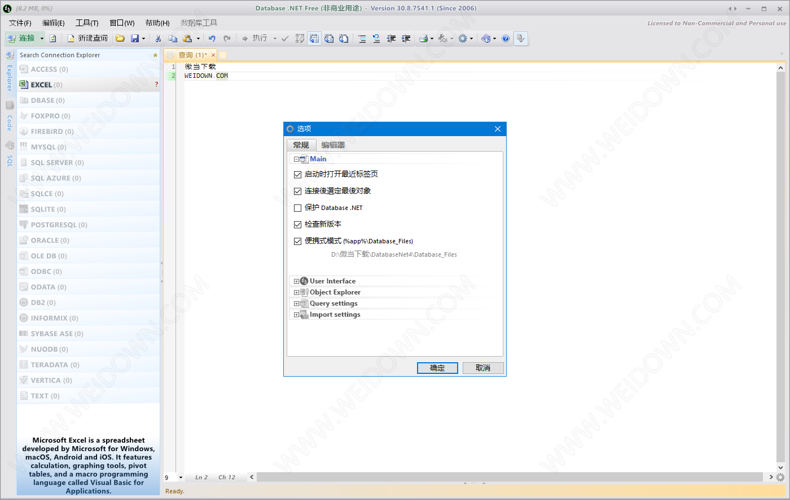This screenshot has width=790, height=500.
Task: Expand the User Interface section
Action: [296, 281]
